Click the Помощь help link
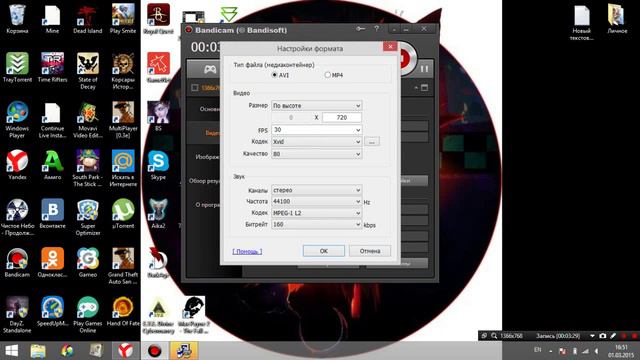 tap(247, 251)
